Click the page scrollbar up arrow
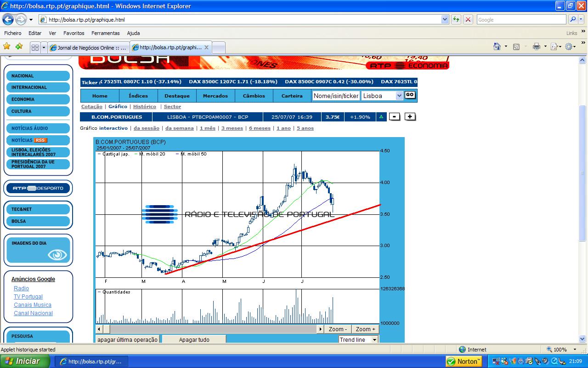The image size is (588, 368). point(582,60)
